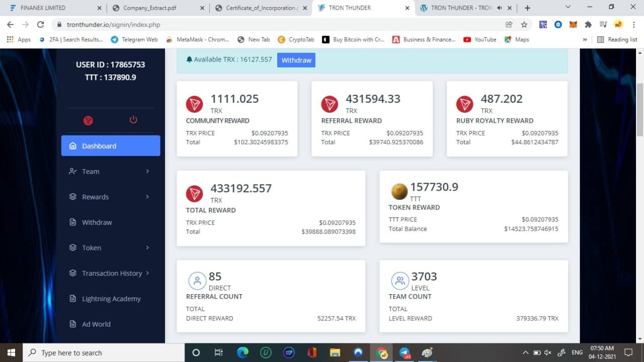Go back to the previous page
This screenshot has width=644, height=362.
coord(10,24)
